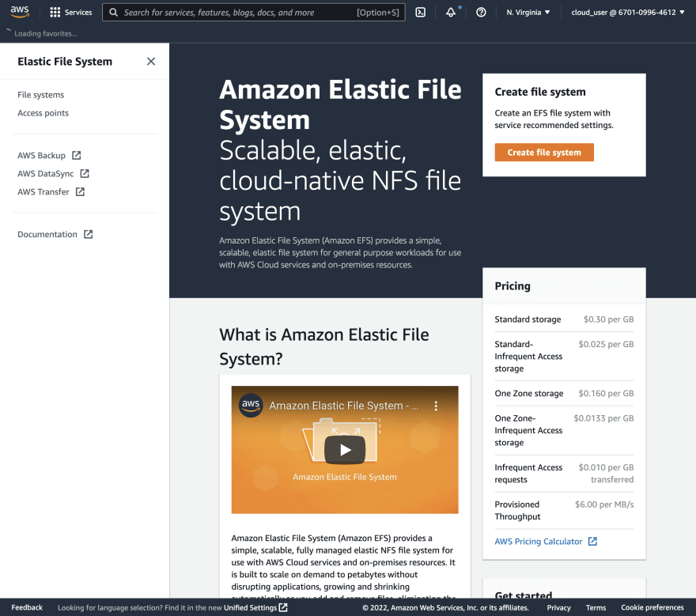This screenshot has height=616, width=696.
Task: Click the Unified Settings external link icon
Action: [x=283, y=607]
